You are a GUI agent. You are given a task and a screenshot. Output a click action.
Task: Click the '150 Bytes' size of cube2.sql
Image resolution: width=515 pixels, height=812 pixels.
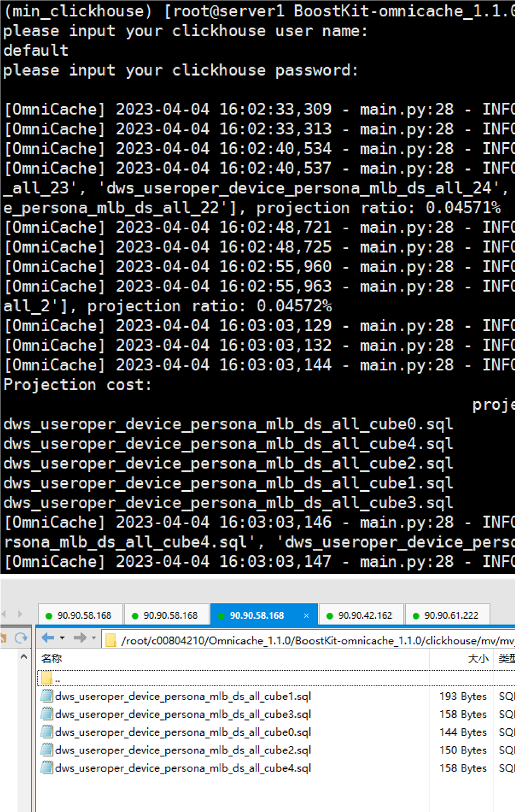(x=463, y=750)
